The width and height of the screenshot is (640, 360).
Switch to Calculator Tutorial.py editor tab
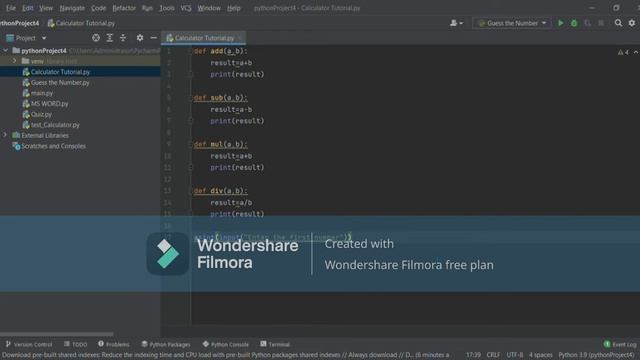203,38
